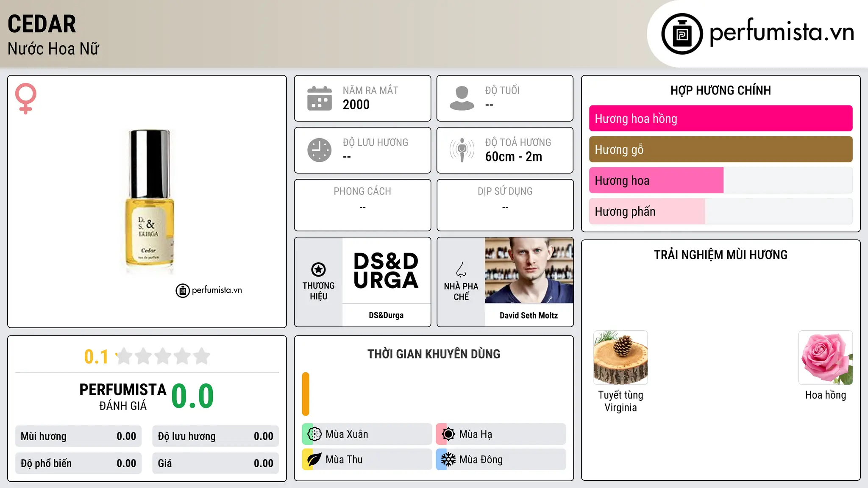Click the last rating star
The image size is (868, 488).
tap(202, 356)
